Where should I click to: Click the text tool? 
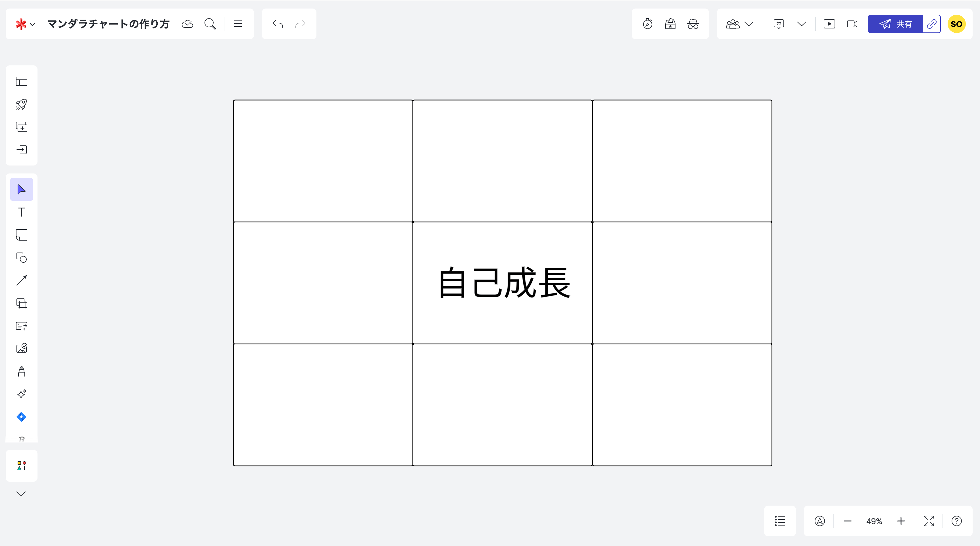point(22,212)
